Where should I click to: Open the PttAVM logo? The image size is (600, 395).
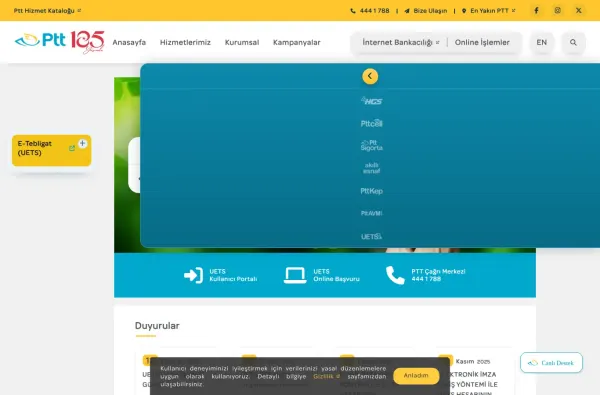tap(372, 213)
